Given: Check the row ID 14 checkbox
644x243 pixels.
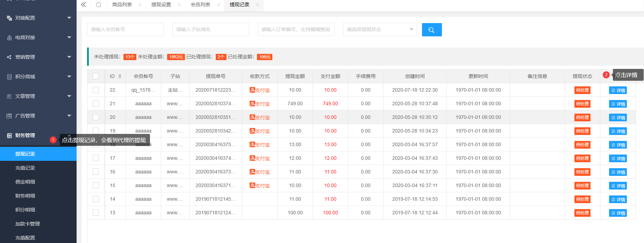Looking at the screenshot, I should [96, 199].
